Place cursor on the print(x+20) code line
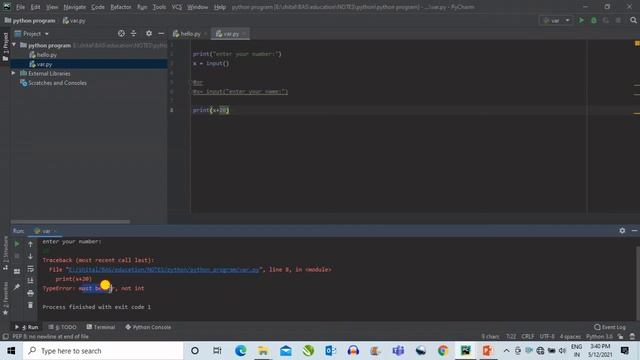The image size is (640, 360). pyautogui.click(x=211, y=110)
